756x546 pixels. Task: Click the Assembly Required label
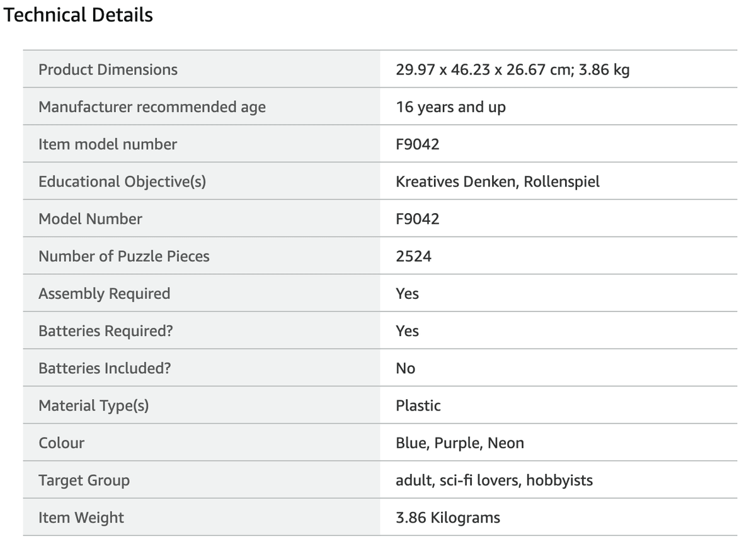pos(105,294)
